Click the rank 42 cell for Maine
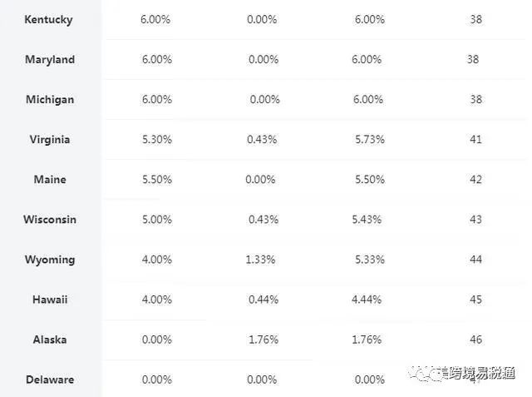This screenshot has height=397, width=532. 475,179
